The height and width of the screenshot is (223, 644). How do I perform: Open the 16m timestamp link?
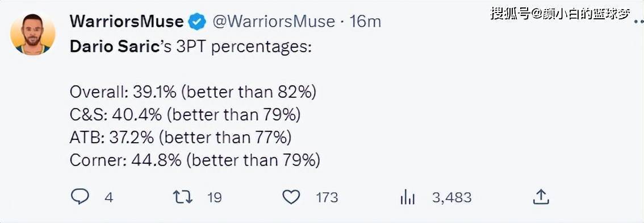(366, 22)
